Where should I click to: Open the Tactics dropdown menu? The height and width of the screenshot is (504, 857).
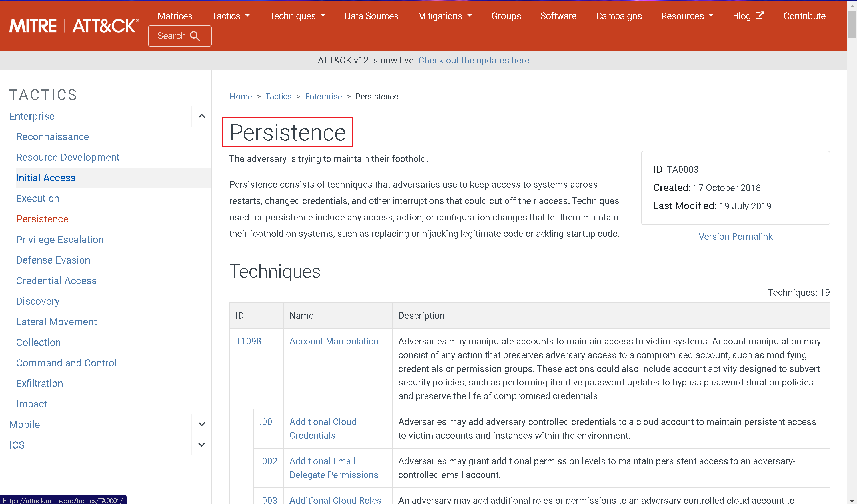231,16
